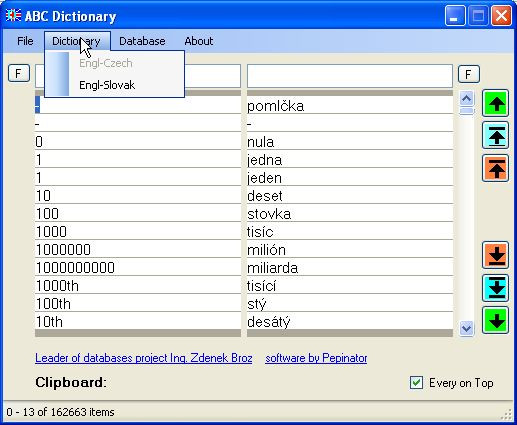Viewport: 517px width, 425px height.
Task: Open the About menu
Action: click(x=199, y=41)
